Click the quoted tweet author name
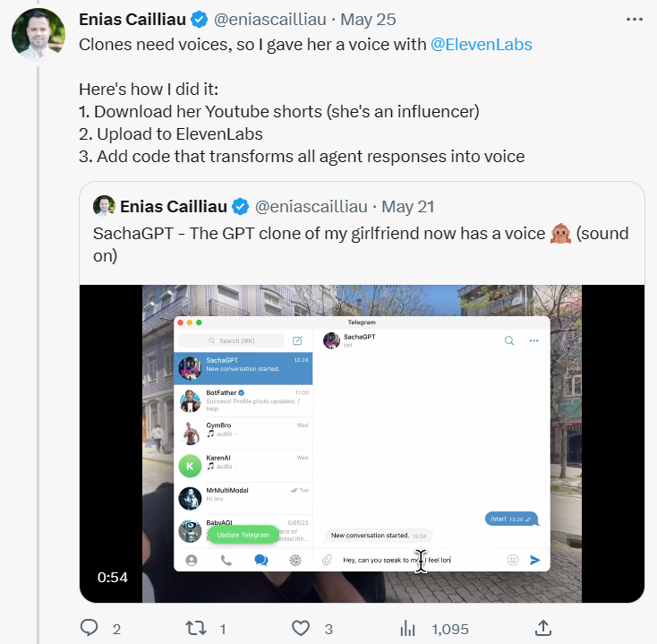657x644 pixels. pos(175,207)
